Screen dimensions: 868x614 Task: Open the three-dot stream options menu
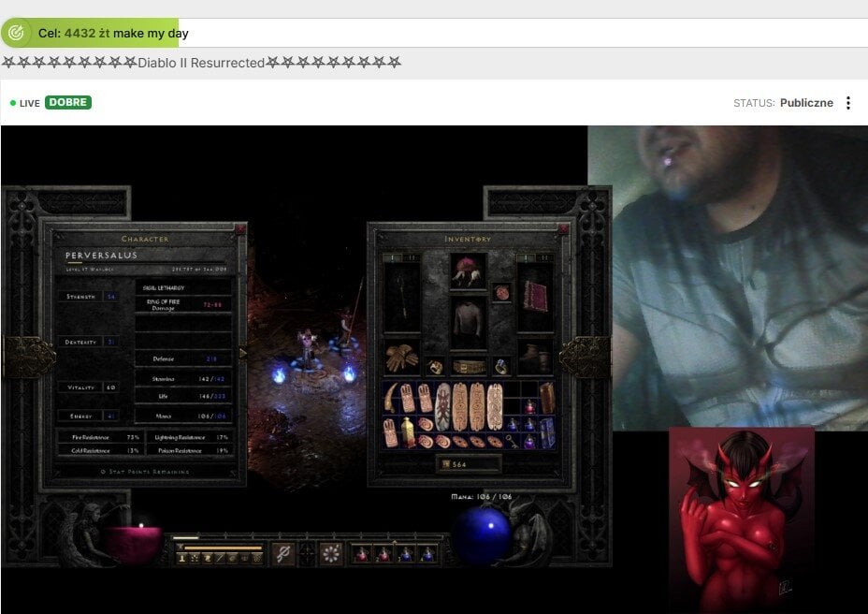[847, 103]
